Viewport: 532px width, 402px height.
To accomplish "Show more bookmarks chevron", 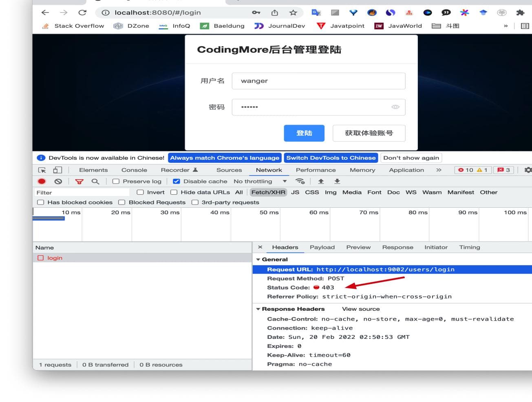I will 506,26.
